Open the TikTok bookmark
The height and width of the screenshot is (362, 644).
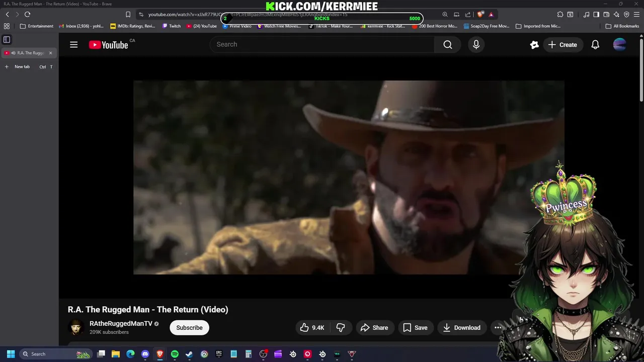coord(331,26)
